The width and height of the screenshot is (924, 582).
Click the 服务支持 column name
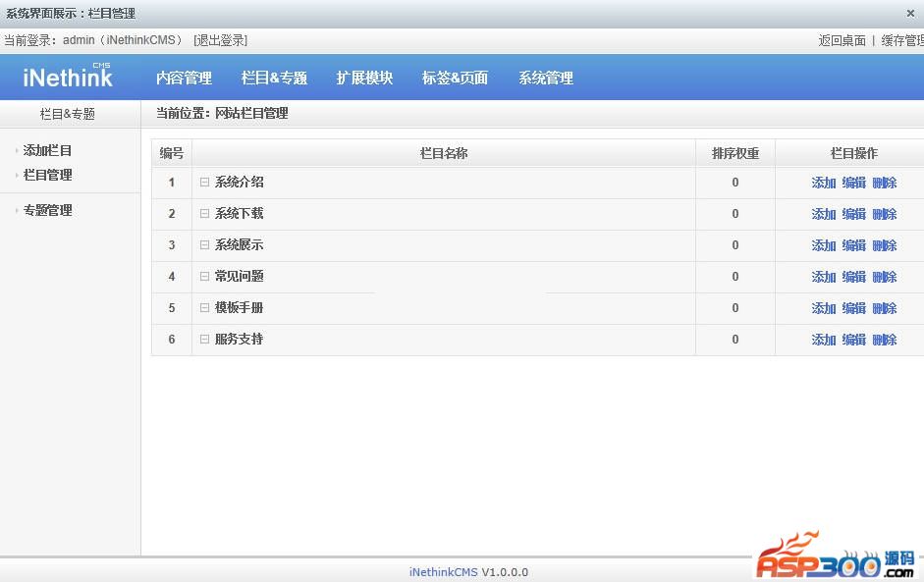click(x=239, y=339)
